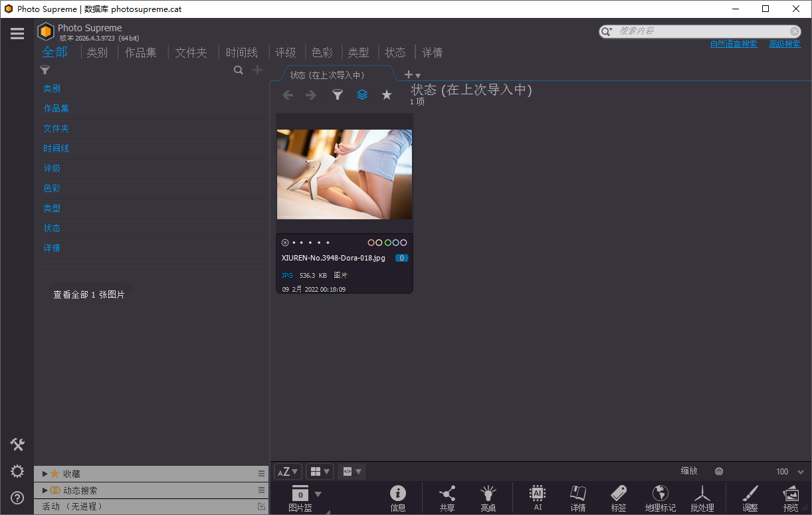Screen dimensions: 812x515
Task: Add a new catalog item with plus
Action: coord(258,70)
